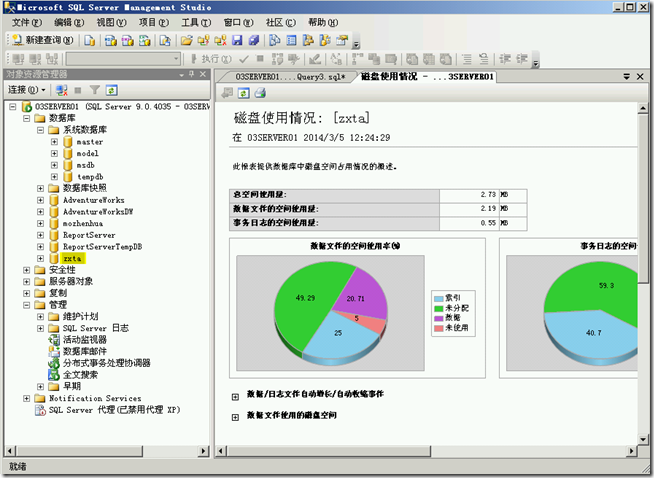Click the 分布式事务处理协调器 icon
654x478 pixels.
tap(54, 363)
